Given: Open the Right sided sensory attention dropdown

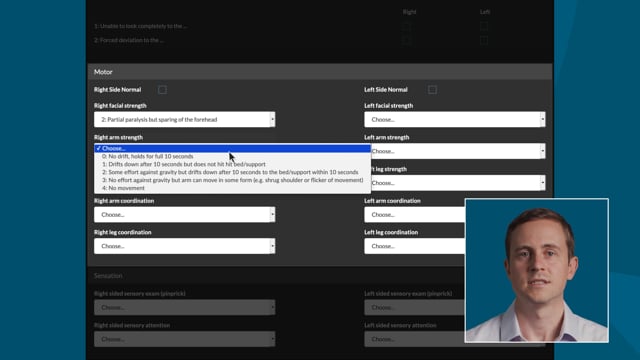Looking at the screenshot, I should tap(184, 339).
